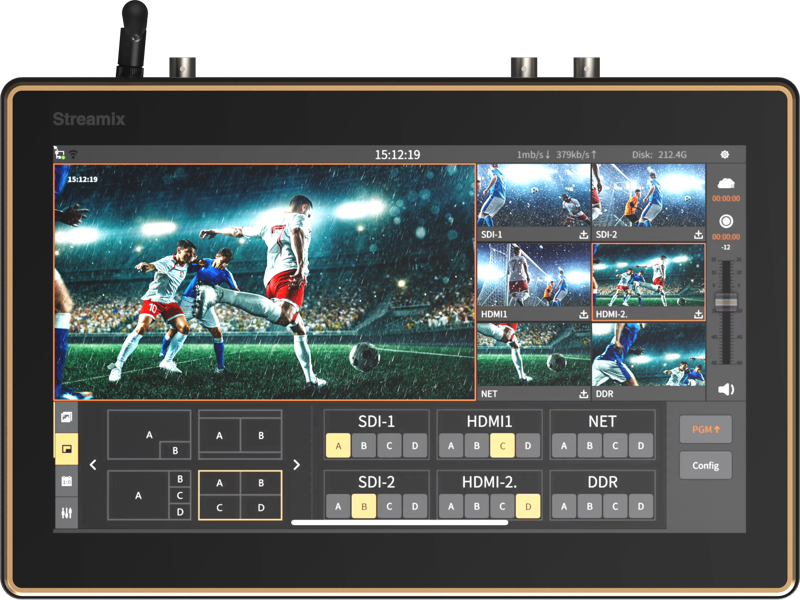Viewport: 800px width, 600px height.
Task: Click the export icon on HDMI1 preview
Action: point(583,314)
